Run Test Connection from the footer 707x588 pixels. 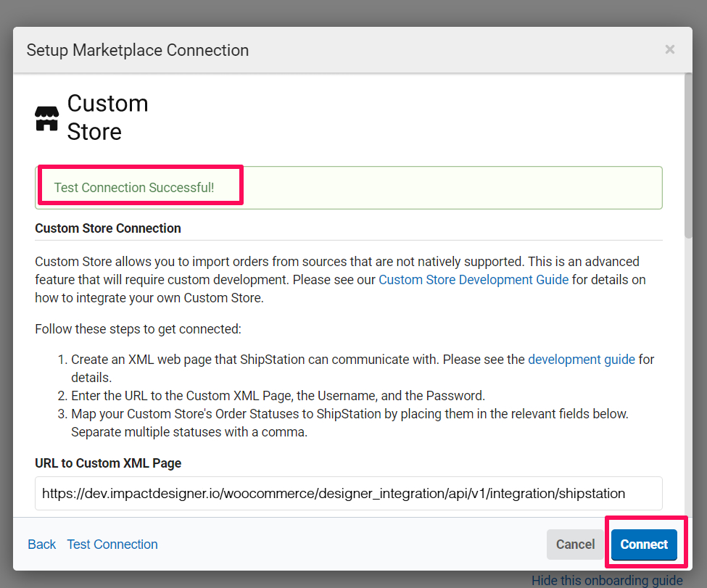112,544
